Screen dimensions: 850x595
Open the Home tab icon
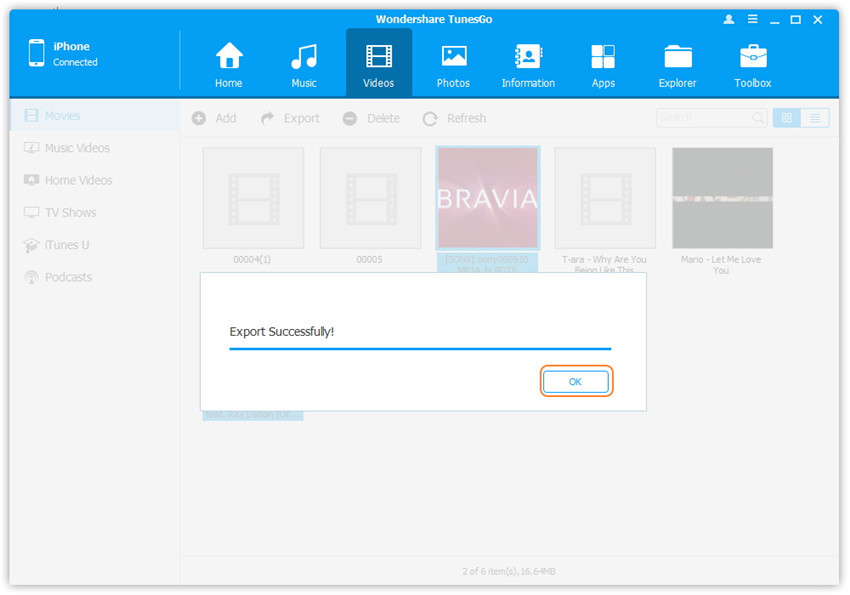[229, 65]
